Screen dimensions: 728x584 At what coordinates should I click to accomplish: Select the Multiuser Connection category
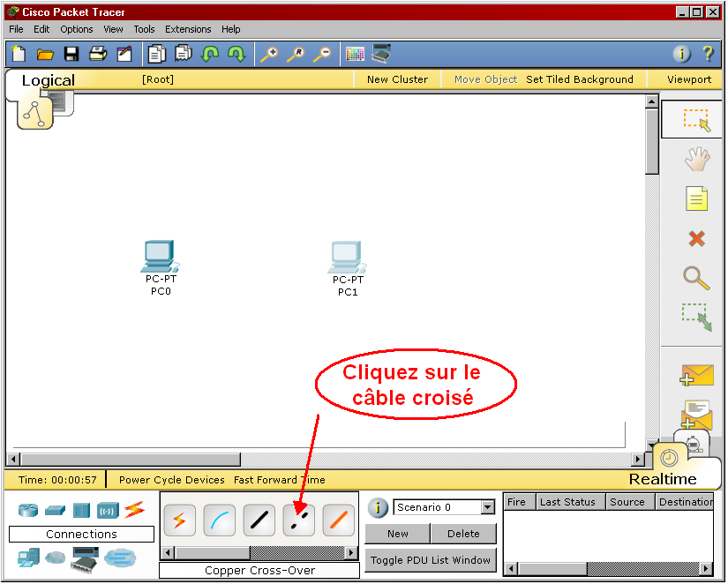pyautogui.click(x=120, y=558)
